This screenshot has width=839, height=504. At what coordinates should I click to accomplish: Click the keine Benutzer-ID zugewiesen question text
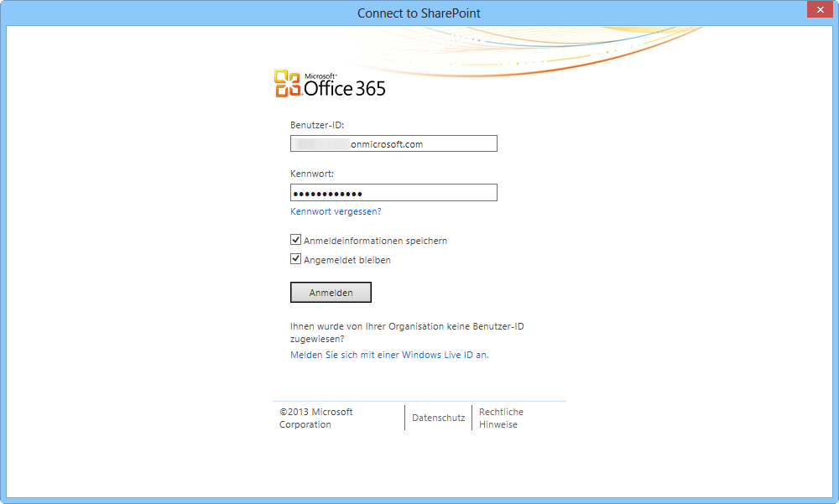[x=407, y=332]
